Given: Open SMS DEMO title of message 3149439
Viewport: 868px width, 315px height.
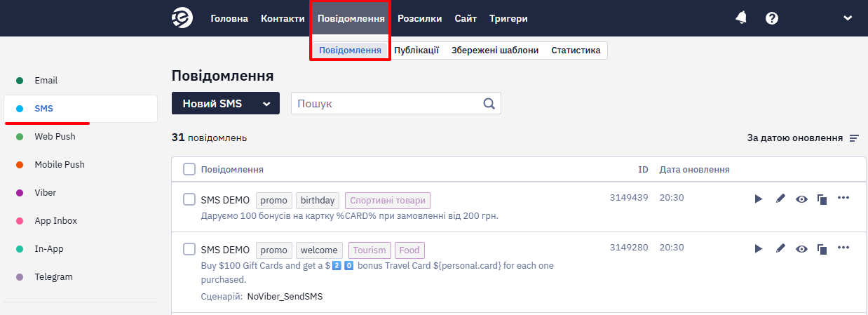Looking at the screenshot, I should tap(225, 200).
